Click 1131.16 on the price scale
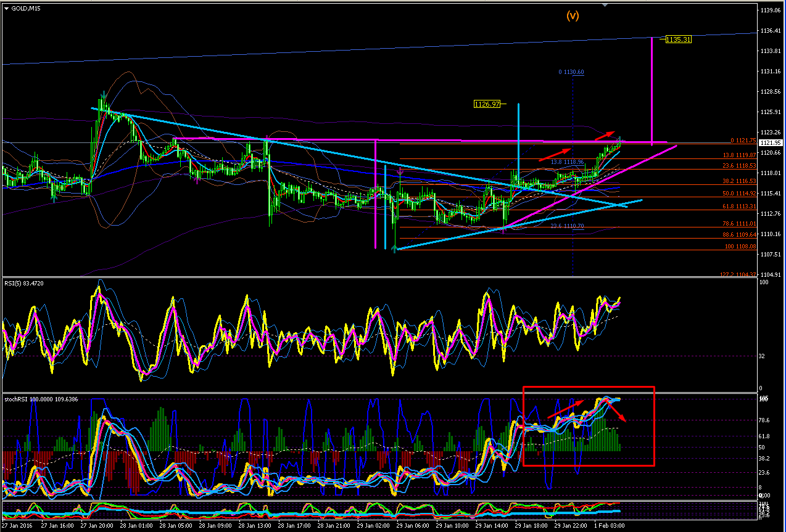This screenshot has width=786, height=532. (771, 72)
